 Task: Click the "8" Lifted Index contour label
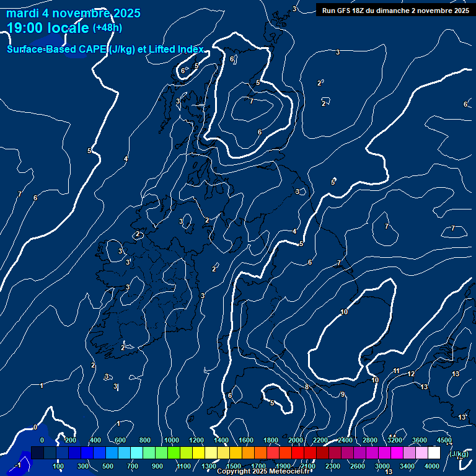click(x=307, y=387)
